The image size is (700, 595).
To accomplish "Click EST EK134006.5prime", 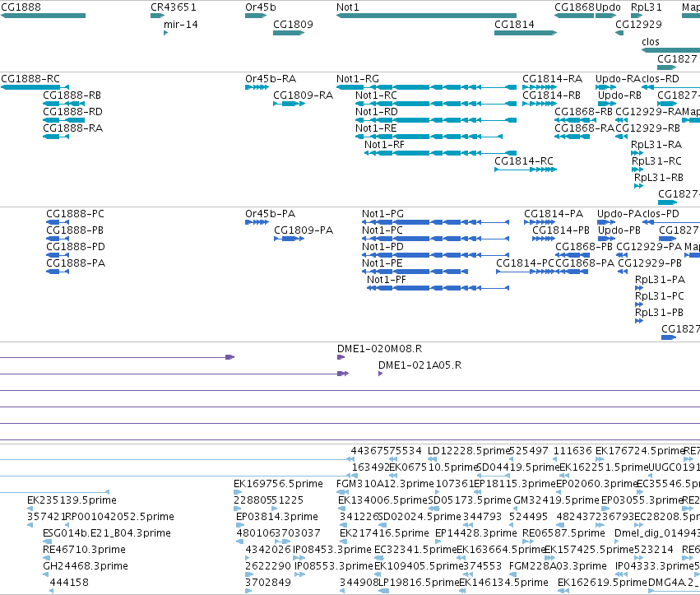I will [x=342, y=509].
